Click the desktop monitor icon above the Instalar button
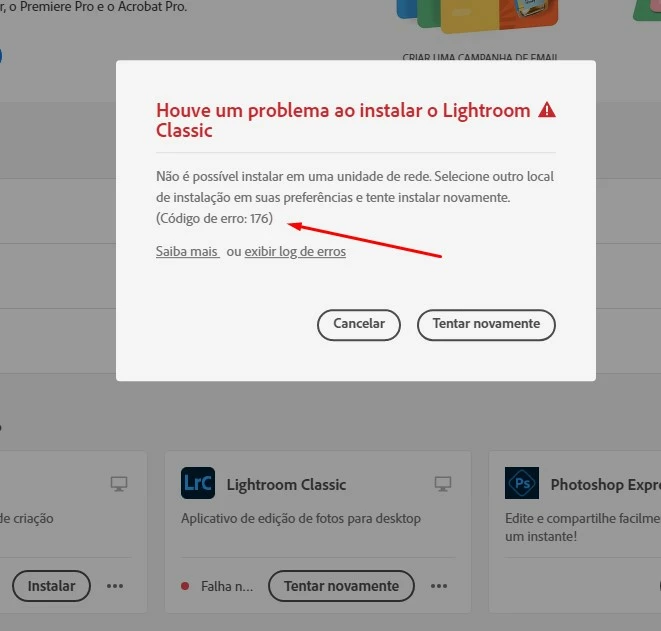Screen dimensions: 661x631 pos(119,484)
